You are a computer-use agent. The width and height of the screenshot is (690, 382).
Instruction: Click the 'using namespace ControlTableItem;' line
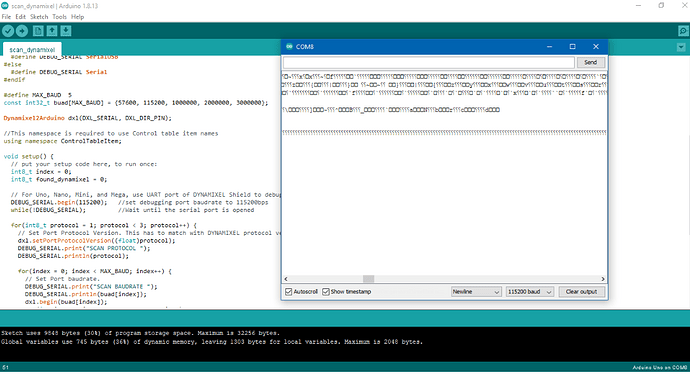coord(62,141)
